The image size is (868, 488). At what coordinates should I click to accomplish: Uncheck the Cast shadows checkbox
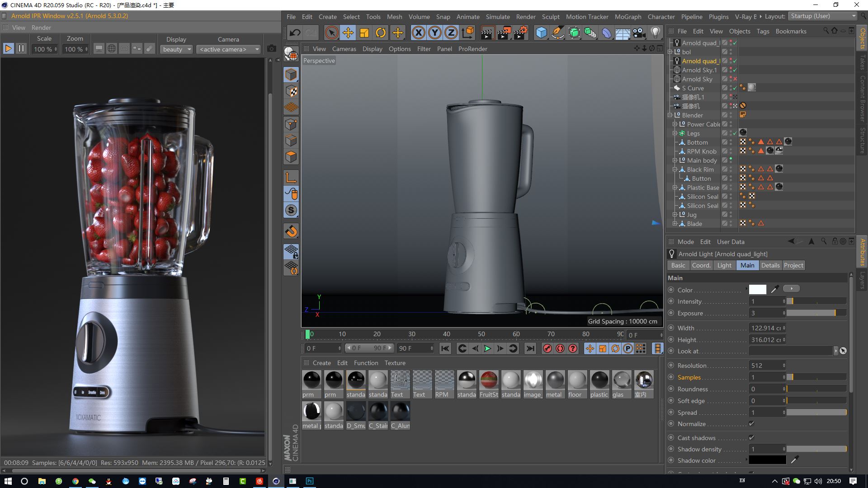[x=752, y=437]
